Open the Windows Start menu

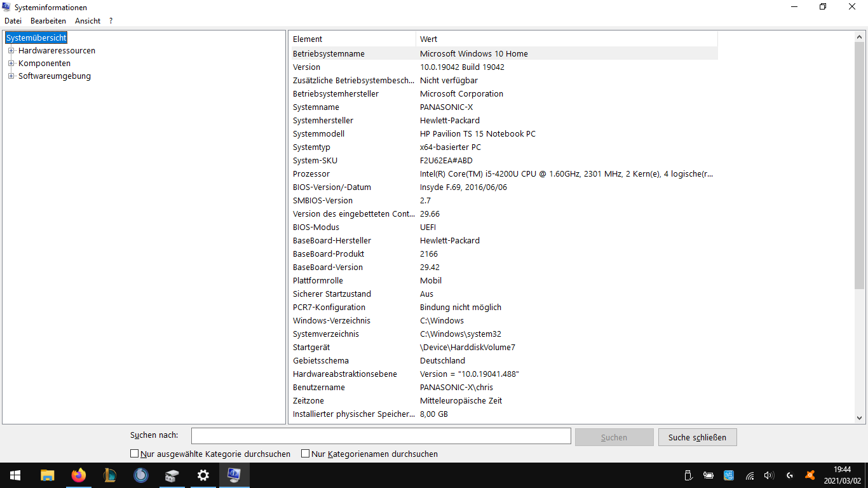15,475
